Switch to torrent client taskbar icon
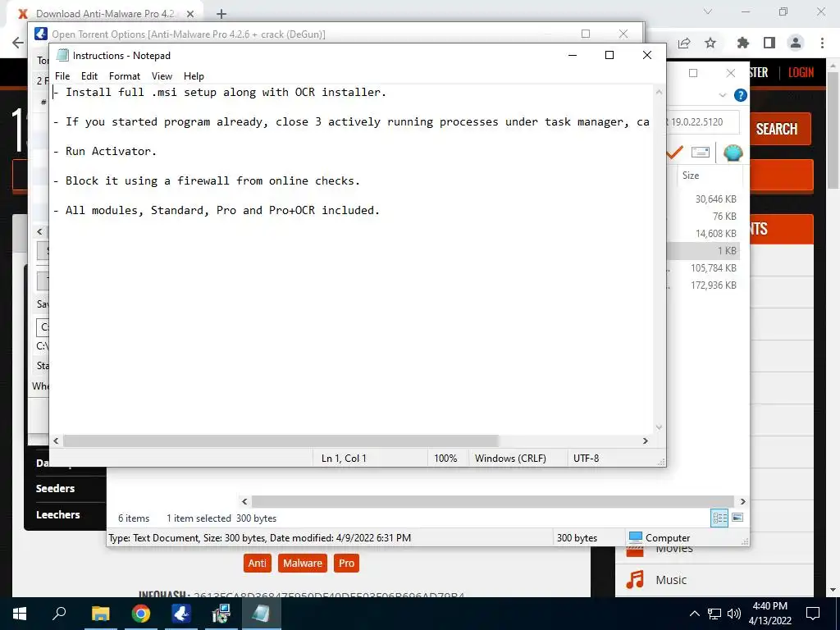The width and height of the screenshot is (840, 630). click(181, 614)
